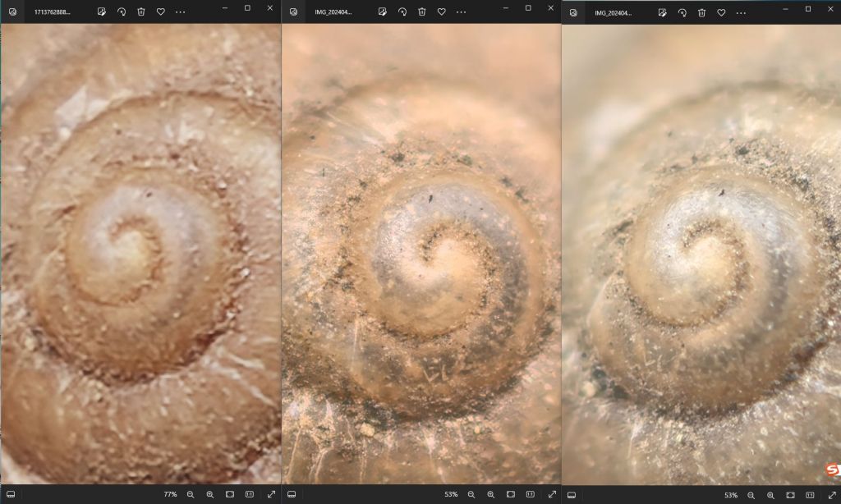Open the See more menu in the 1713762888 window

click(x=181, y=11)
